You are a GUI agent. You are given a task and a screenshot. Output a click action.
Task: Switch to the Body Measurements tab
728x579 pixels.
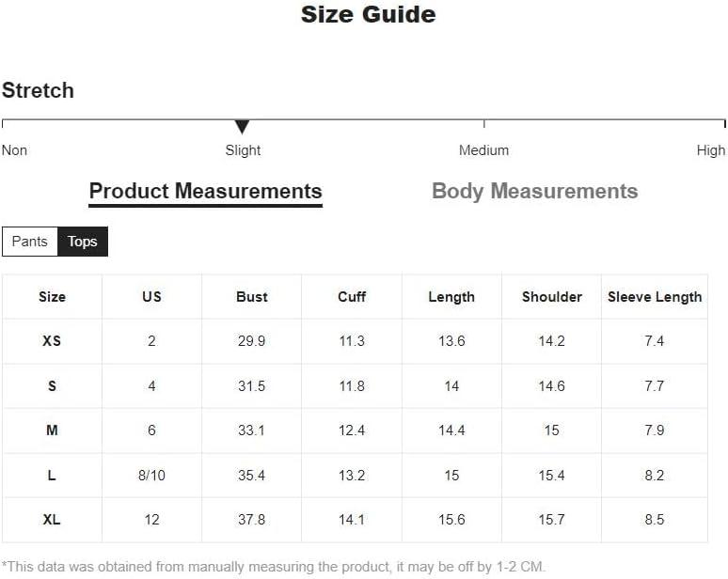tap(535, 191)
